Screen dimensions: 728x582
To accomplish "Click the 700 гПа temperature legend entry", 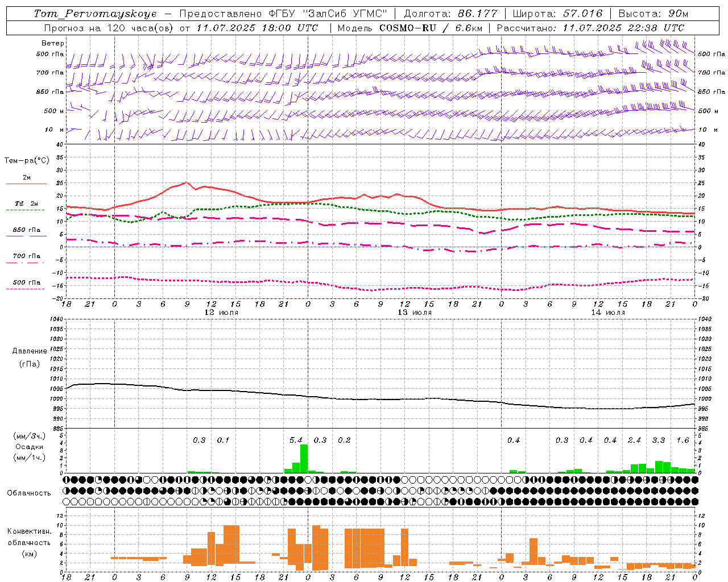I will pyautogui.click(x=27, y=256).
